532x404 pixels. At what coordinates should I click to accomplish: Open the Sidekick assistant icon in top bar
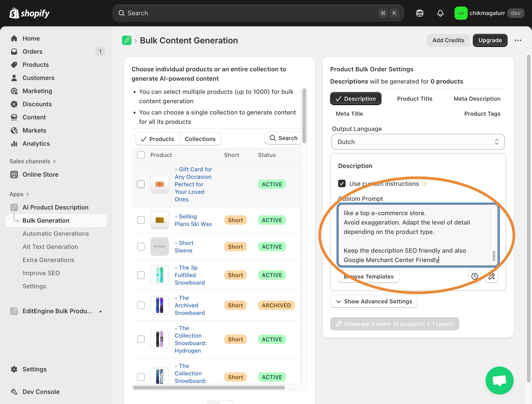pyautogui.click(x=420, y=13)
